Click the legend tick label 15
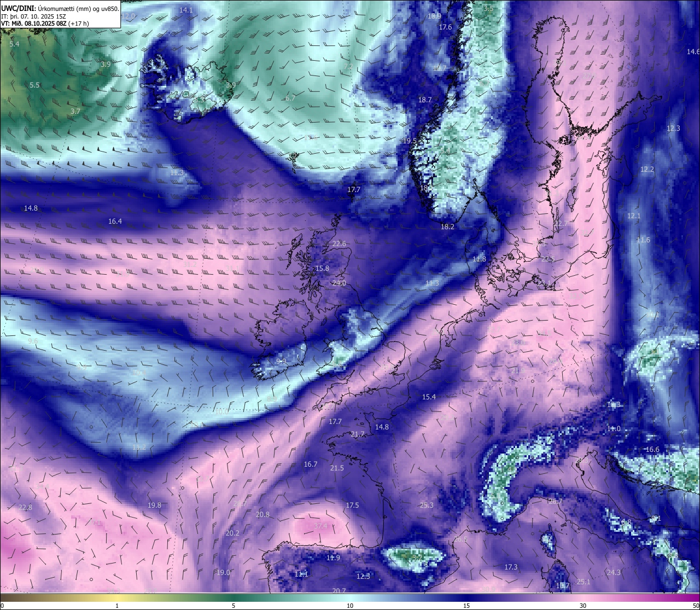The image size is (700, 610). 466,606
